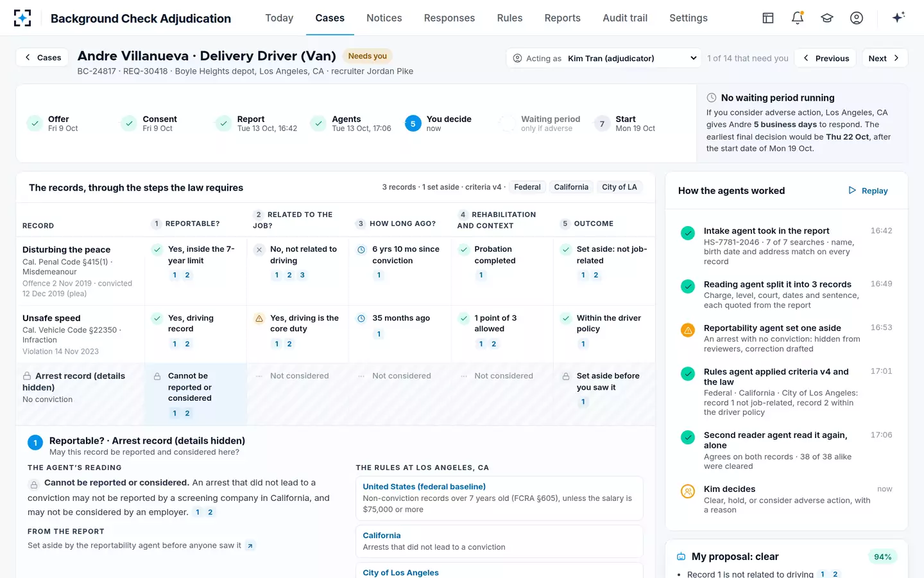Image resolution: width=924 pixels, height=578 pixels.
Task: Select the Unsafe speed record
Action: 80,335
